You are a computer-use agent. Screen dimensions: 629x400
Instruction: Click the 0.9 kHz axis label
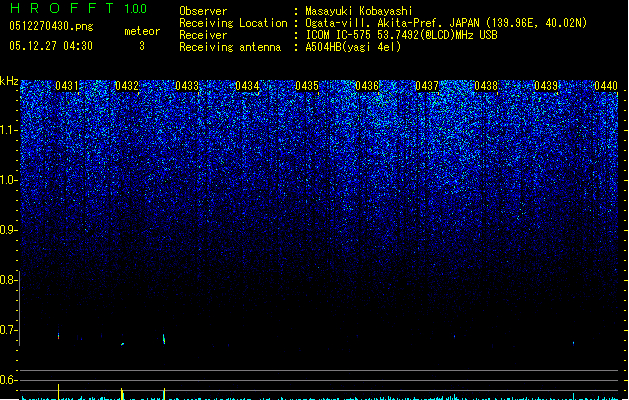click(x=8, y=230)
